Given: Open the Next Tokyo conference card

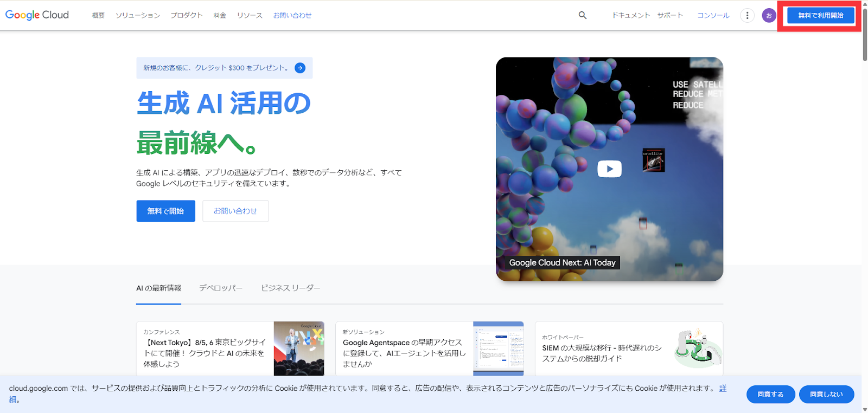Looking at the screenshot, I should click(230, 349).
